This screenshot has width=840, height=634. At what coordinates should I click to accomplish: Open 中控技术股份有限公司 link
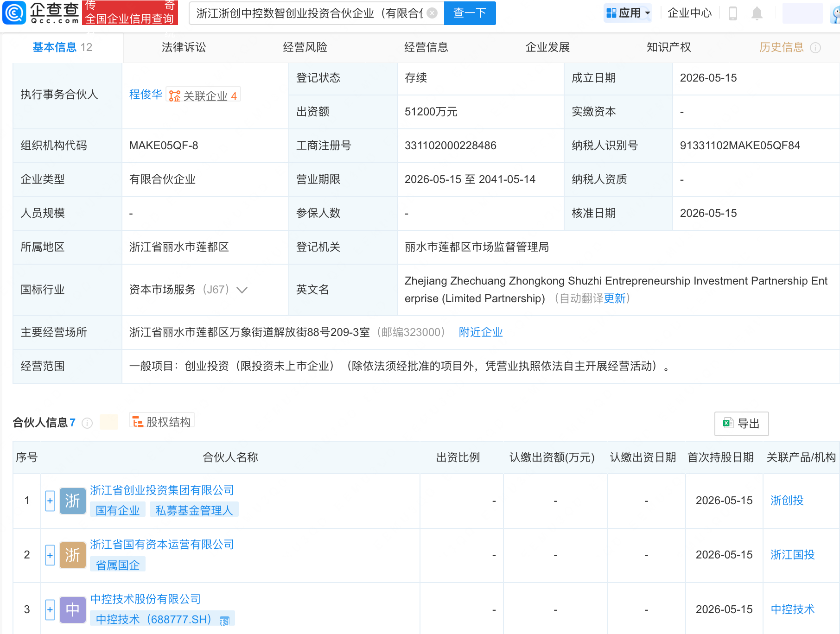click(x=146, y=599)
